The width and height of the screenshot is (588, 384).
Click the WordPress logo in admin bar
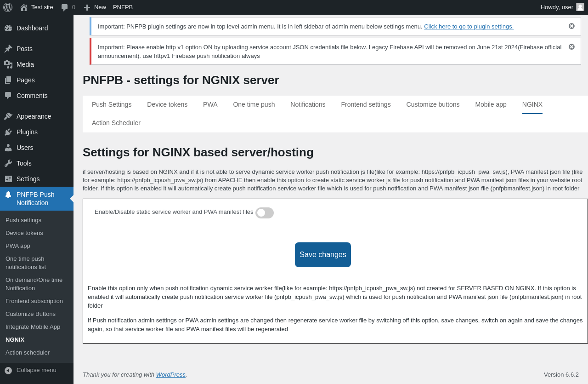pyautogui.click(x=8, y=7)
